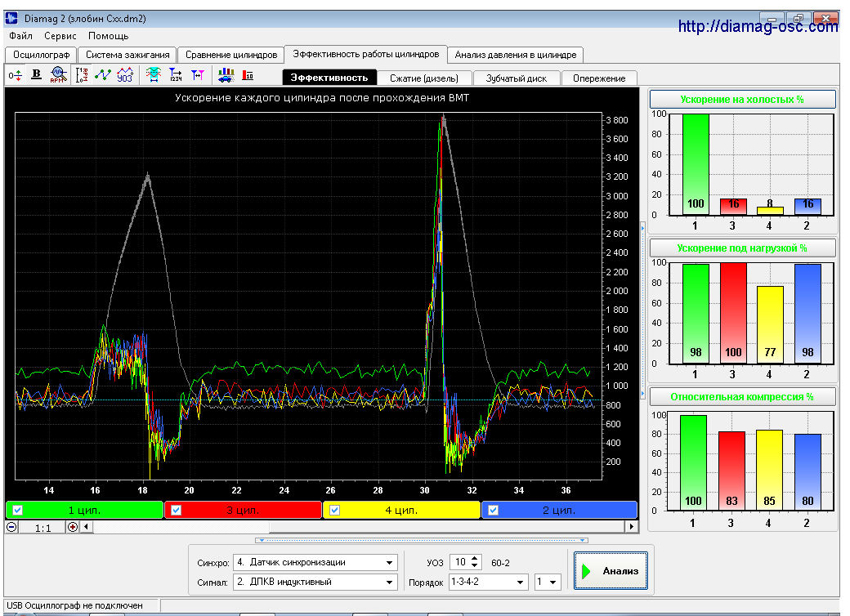The height and width of the screenshot is (616, 850).
Task: Open the Помощь menu
Action: click(x=109, y=36)
